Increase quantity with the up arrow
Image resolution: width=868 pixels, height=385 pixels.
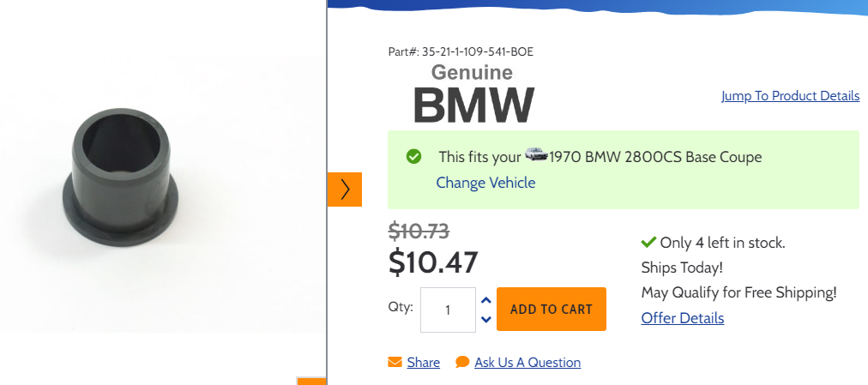[486, 300]
